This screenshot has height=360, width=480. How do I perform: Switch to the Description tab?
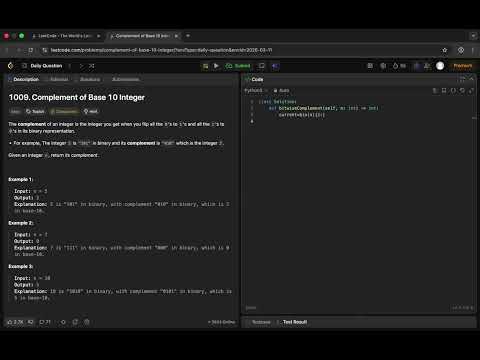click(x=23, y=79)
